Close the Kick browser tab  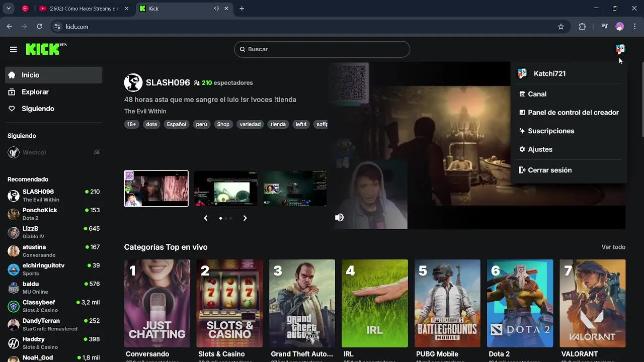[226, 9]
